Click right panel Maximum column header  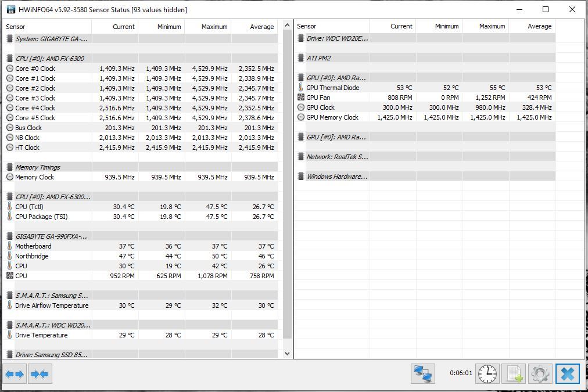pos(486,26)
